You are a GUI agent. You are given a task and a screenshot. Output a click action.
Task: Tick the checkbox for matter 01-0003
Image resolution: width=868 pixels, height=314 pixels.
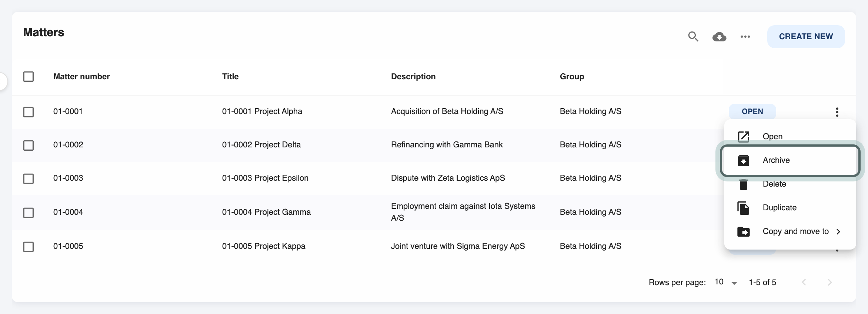click(x=29, y=178)
